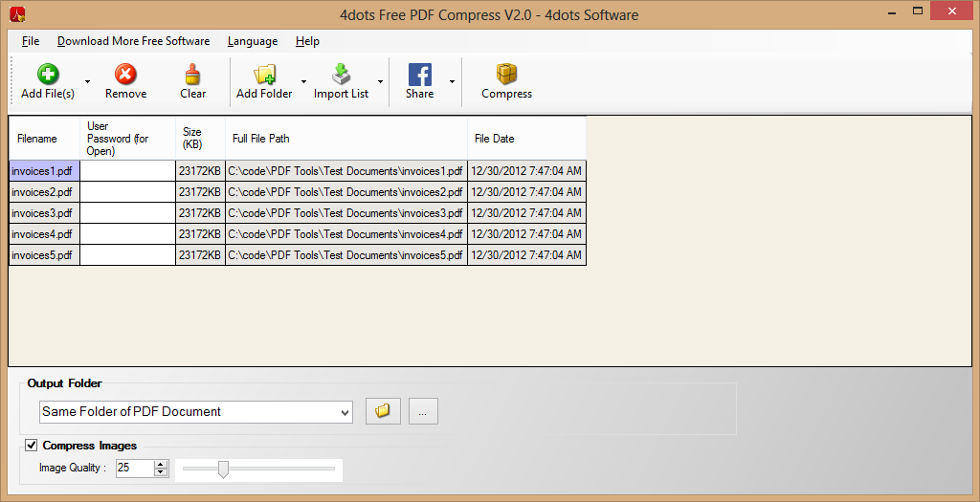Click the User Password column header
Image resolution: width=980 pixels, height=502 pixels.
(127, 139)
